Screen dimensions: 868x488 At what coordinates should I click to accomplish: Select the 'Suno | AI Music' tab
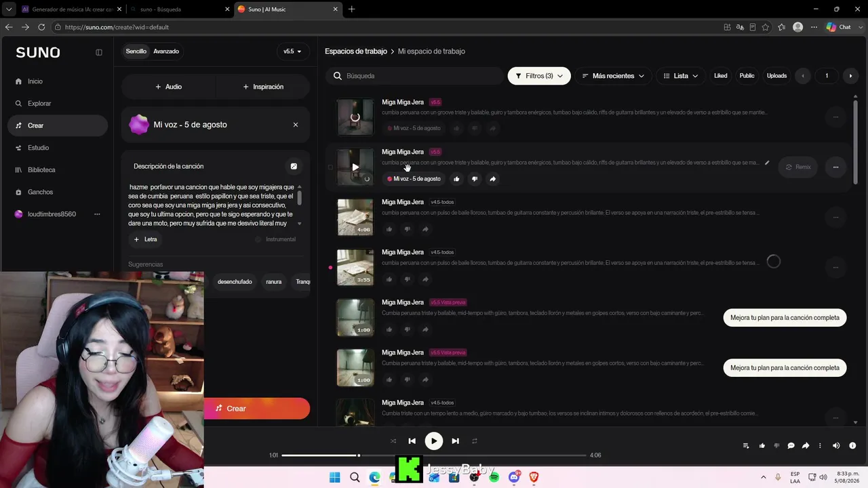click(x=288, y=9)
